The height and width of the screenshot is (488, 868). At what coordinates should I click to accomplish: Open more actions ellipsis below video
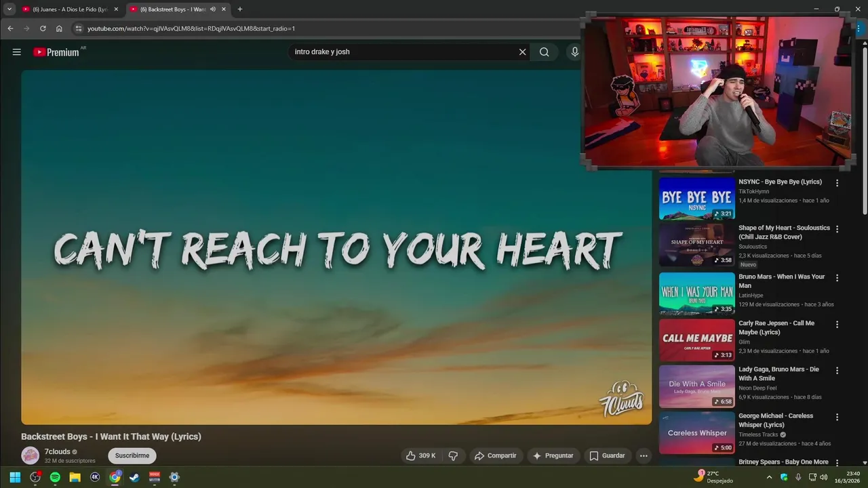coord(644,455)
